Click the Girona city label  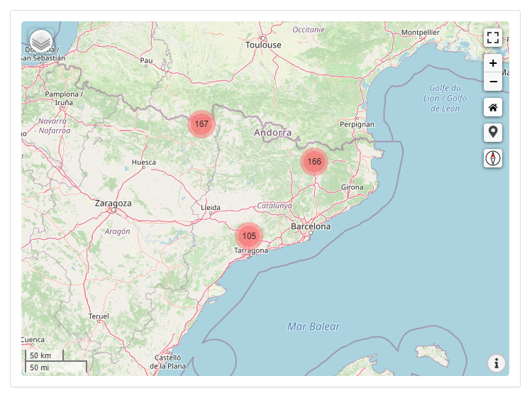tap(352, 187)
